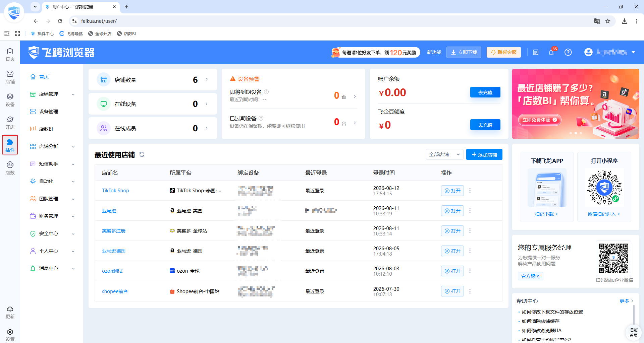Open the 插件 plugin icon in left rail

click(10, 145)
